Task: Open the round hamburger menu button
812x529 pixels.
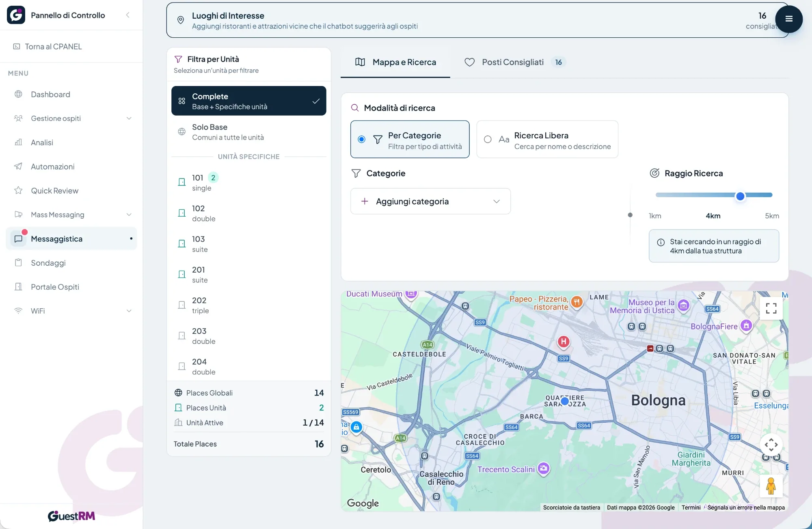Action: pyautogui.click(x=788, y=19)
